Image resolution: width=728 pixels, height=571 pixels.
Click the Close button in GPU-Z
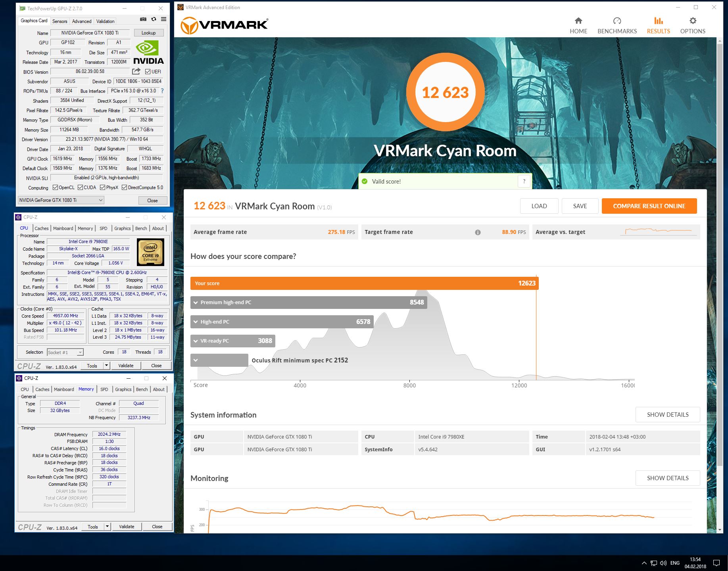(x=152, y=201)
